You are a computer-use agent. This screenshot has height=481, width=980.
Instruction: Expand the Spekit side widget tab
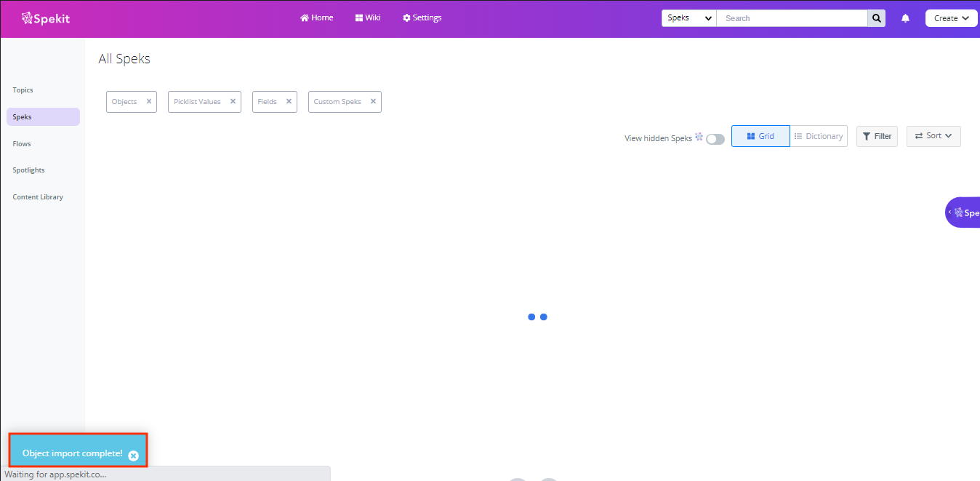pyautogui.click(x=963, y=212)
